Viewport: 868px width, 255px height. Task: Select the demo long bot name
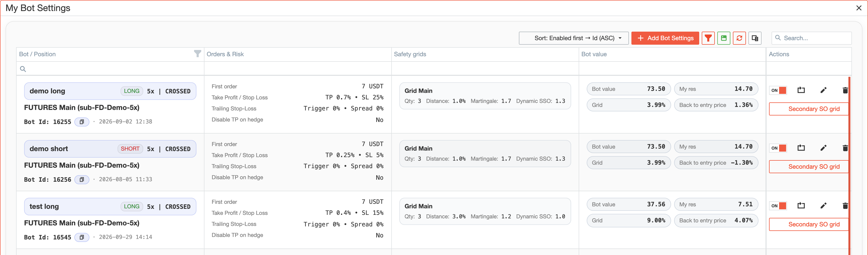(47, 91)
